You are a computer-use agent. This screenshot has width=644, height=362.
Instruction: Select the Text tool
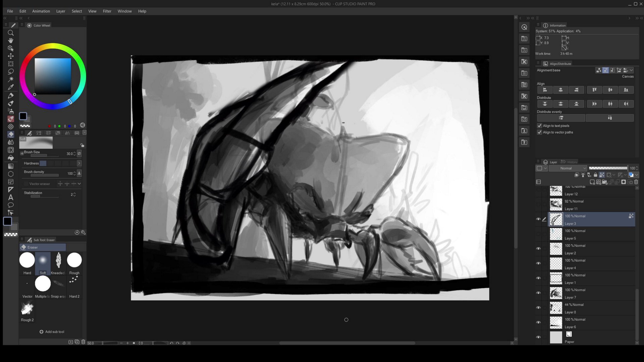point(11,197)
